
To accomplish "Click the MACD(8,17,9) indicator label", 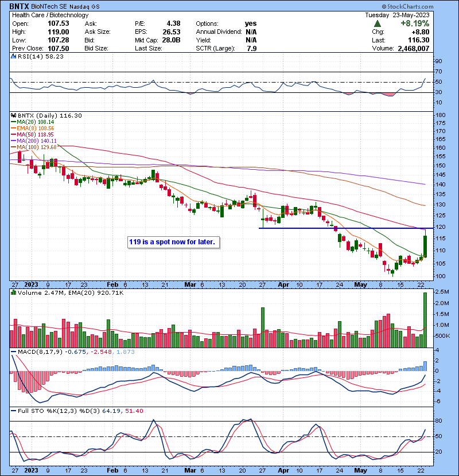I will [40, 352].
